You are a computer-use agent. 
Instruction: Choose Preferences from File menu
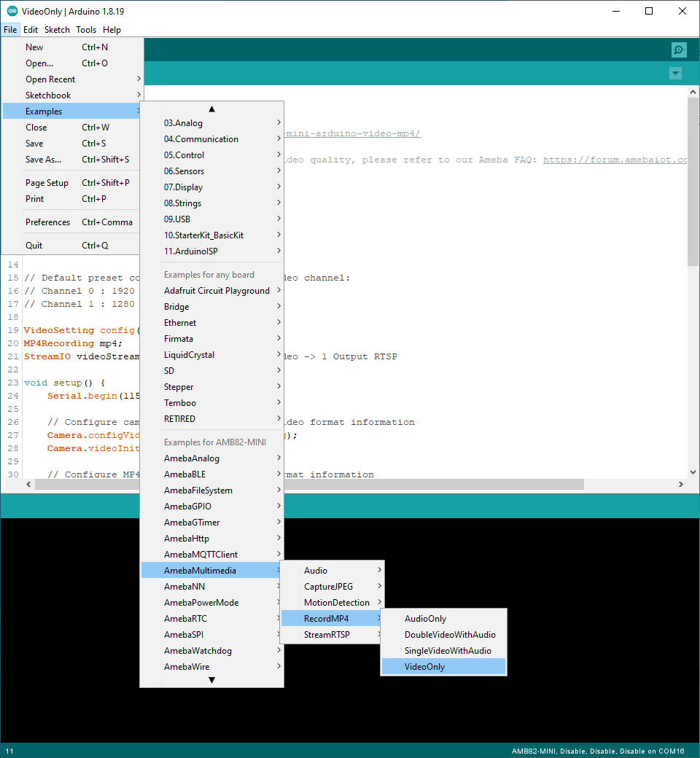48,222
